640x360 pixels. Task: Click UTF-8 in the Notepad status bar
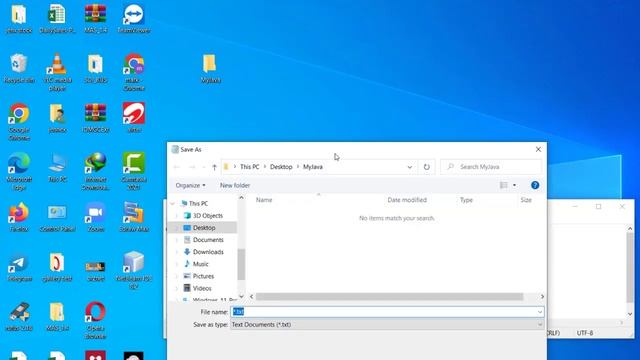coord(584,333)
